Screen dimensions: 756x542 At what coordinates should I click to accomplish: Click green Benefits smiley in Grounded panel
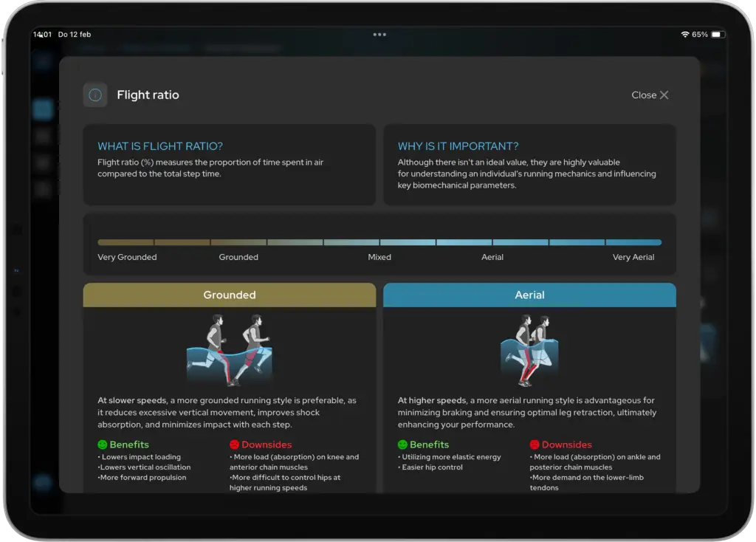tap(103, 445)
